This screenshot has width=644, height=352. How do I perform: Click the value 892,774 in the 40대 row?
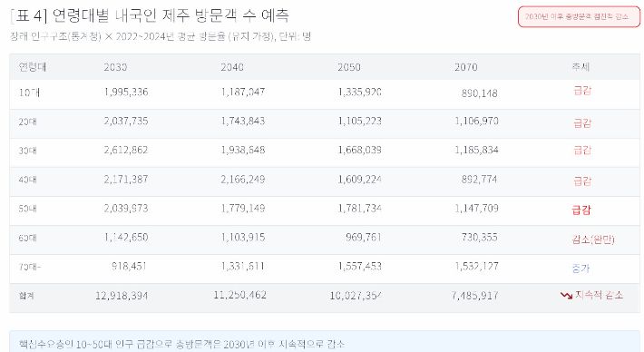[479, 179]
